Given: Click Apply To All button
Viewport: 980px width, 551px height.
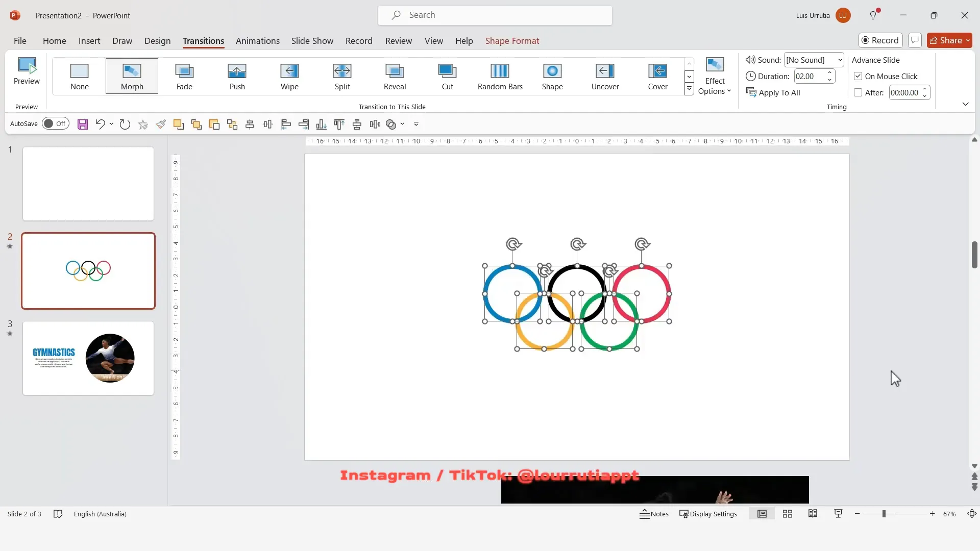Looking at the screenshot, I should 773,92.
